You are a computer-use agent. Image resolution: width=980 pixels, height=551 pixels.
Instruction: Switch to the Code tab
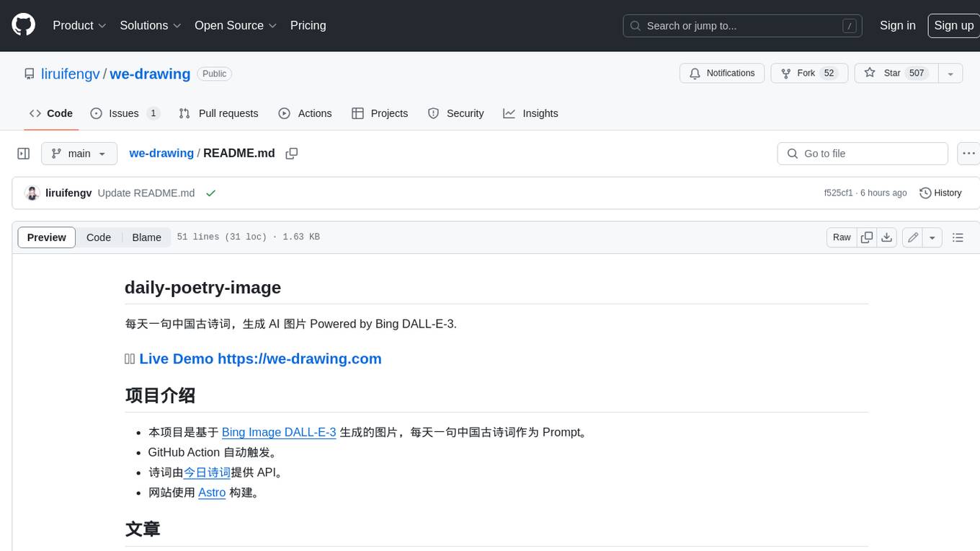51,113
